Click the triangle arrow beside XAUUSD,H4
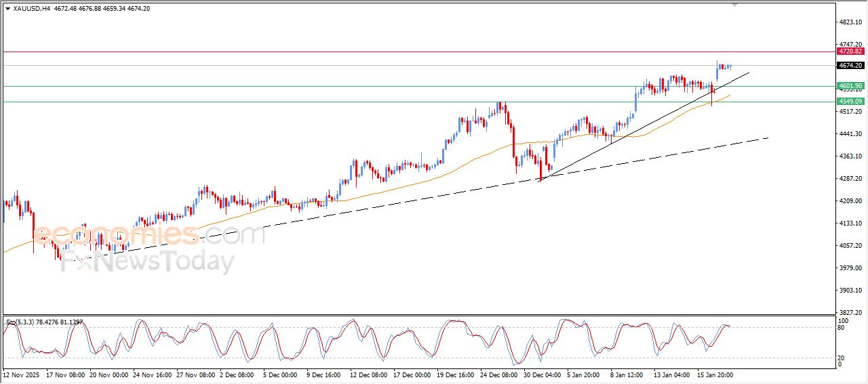This screenshot has height=384, width=868. [x=7, y=9]
